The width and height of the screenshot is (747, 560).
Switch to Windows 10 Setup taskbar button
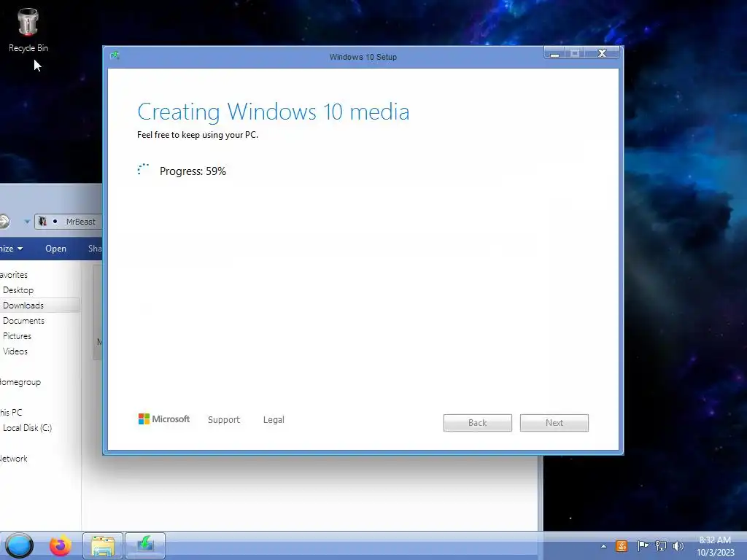pyautogui.click(x=145, y=545)
